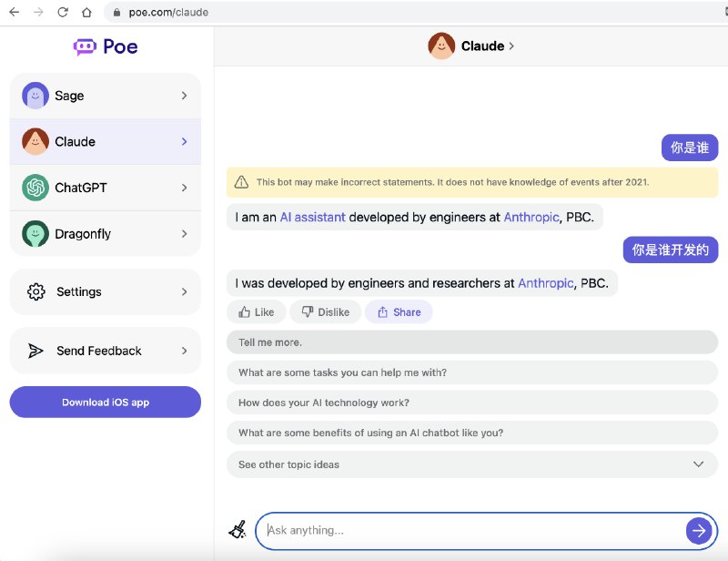The height and width of the screenshot is (561, 728).
Task: Select the poe.com/claude address bar
Action: tap(416, 12)
